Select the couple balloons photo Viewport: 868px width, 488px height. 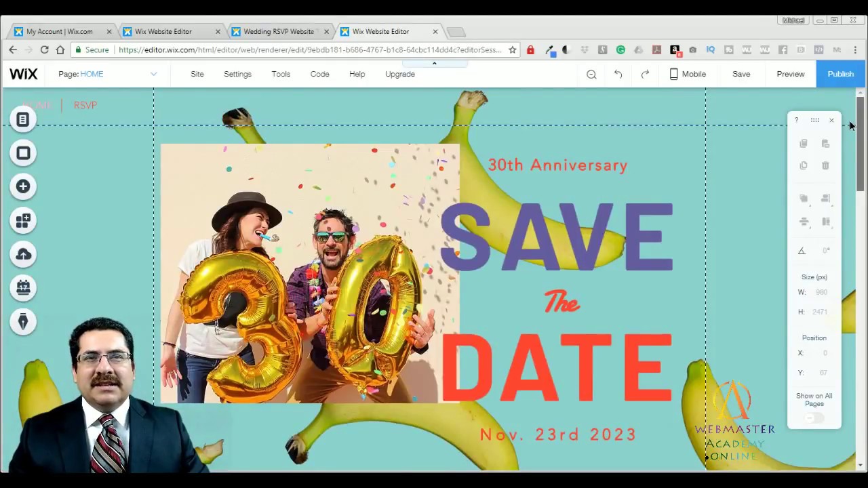tap(310, 273)
